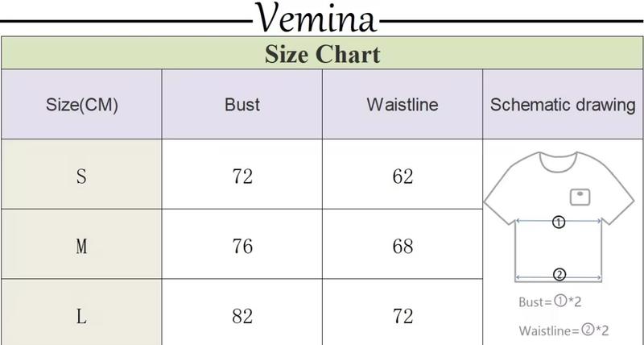Viewport: 644px width, 345px height.
Task: Click the S size row label
Action: pos(81,177)
